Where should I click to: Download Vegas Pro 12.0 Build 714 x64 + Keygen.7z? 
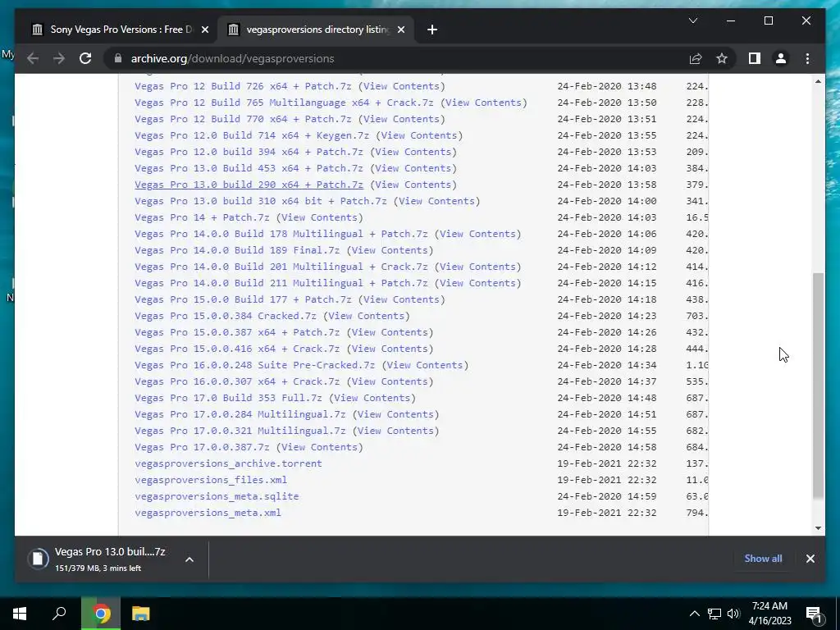click(252, 135)
